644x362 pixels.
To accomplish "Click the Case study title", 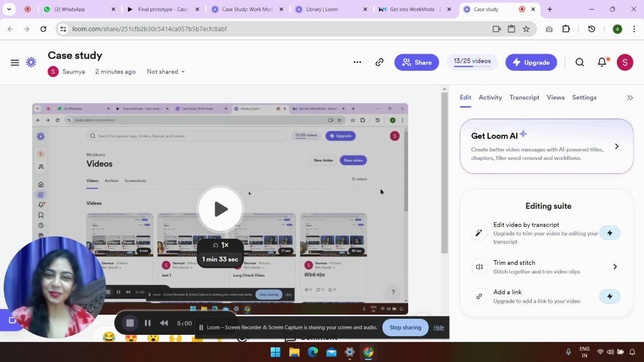I will pos(75,55).
